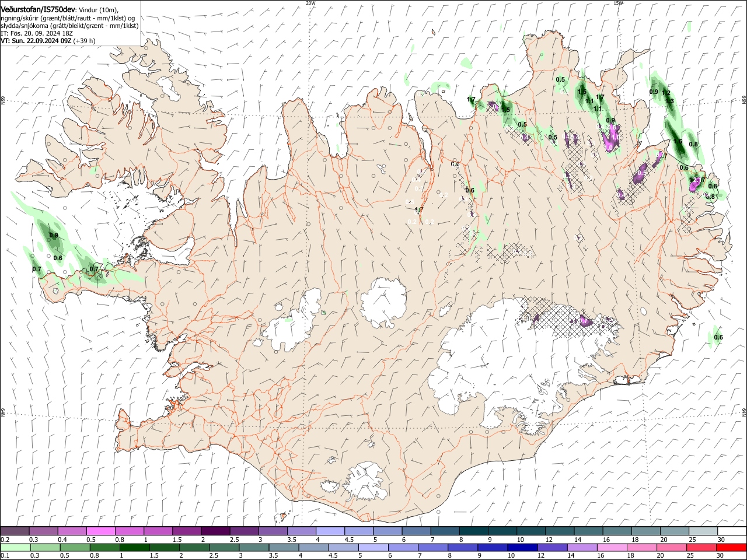Click the 20W longitude label at top
This screenshot has height=560, width=747.
[310, 3]
